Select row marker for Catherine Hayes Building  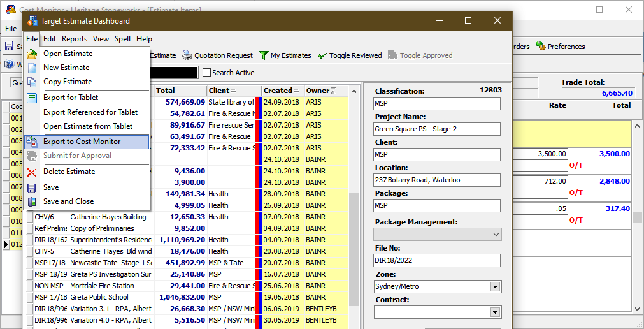29,217
